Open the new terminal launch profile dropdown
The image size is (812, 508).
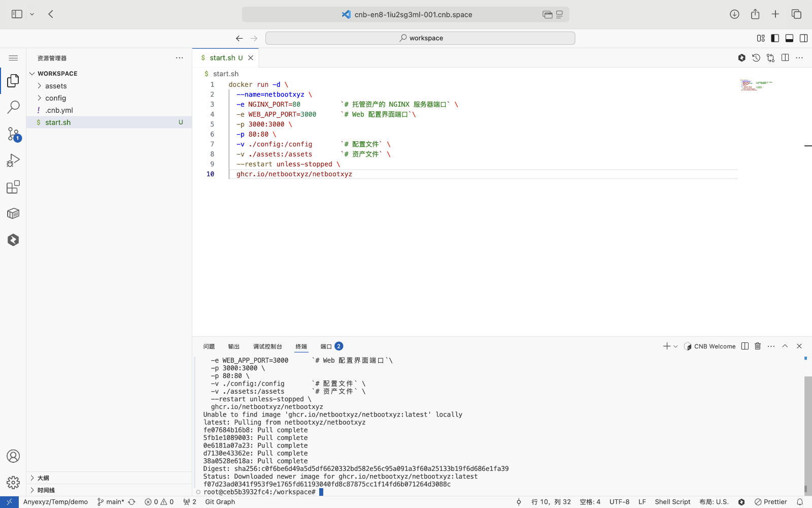[x=675, y=346]
